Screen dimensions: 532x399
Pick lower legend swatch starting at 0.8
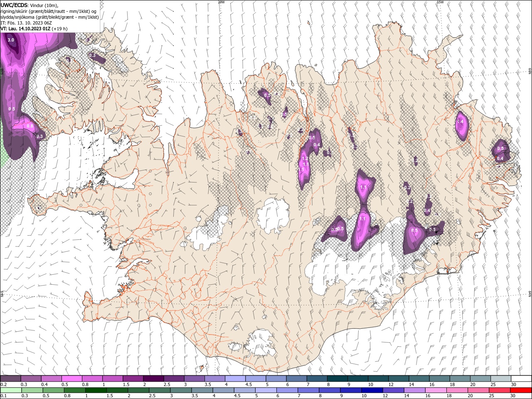point(74,390)
